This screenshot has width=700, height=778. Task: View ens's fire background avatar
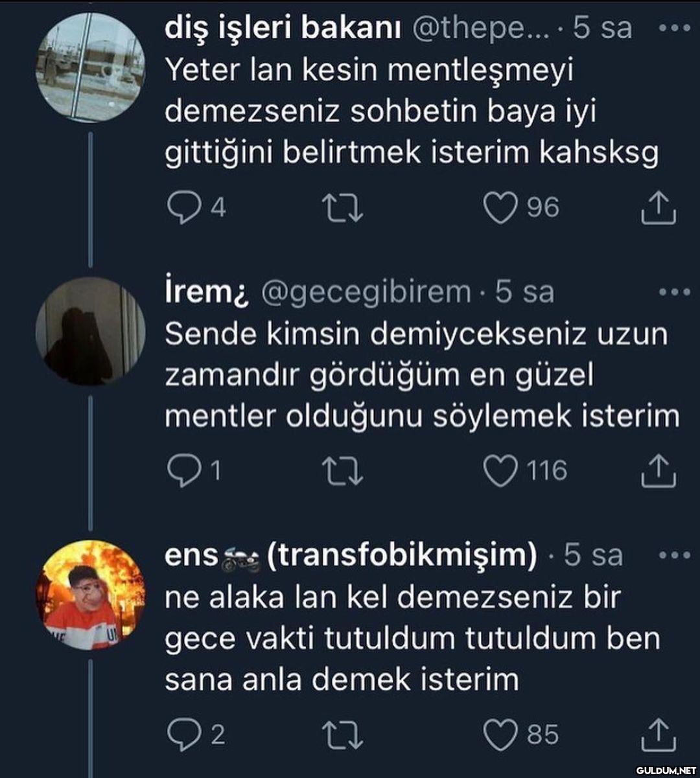coord(90,594)
